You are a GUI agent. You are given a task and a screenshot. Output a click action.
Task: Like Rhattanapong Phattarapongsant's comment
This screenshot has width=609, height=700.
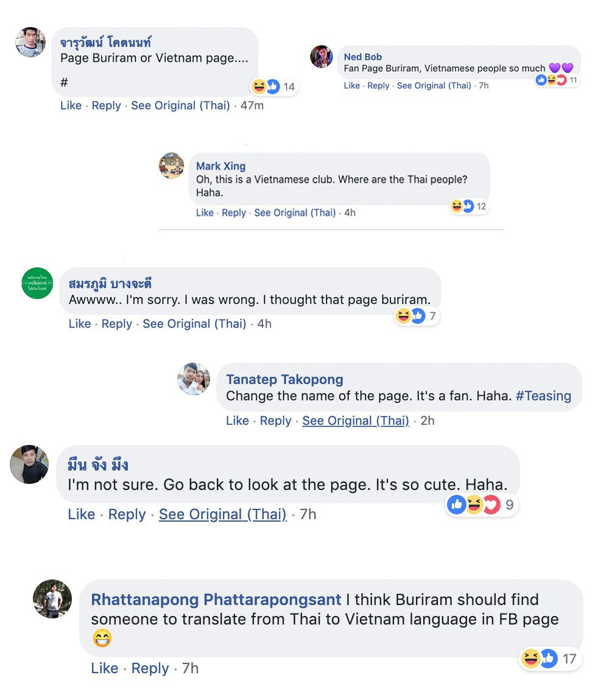pyautogui.click(x=104, y=668)
